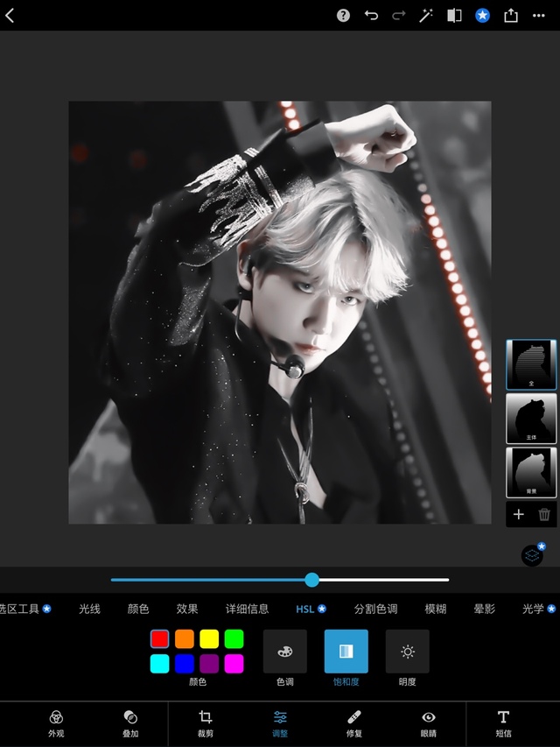Add a new selection with the plus icon
560x747 pixels.
[x=519, y=515]
